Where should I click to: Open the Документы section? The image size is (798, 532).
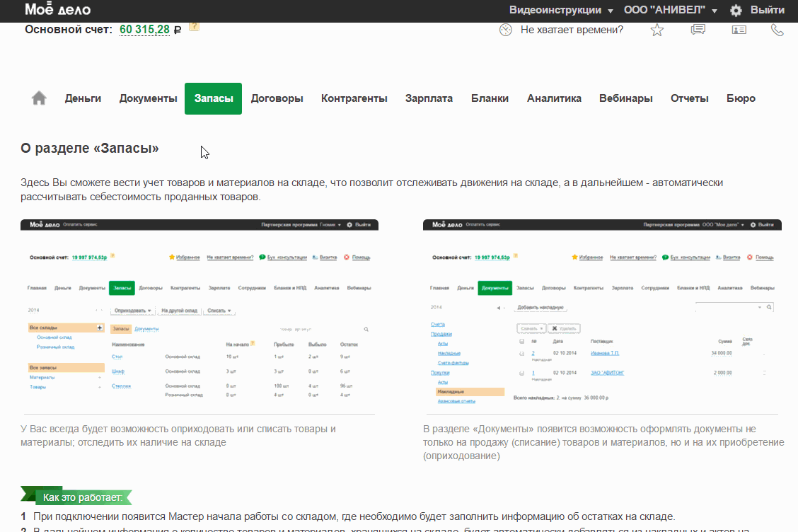(148, 98)
